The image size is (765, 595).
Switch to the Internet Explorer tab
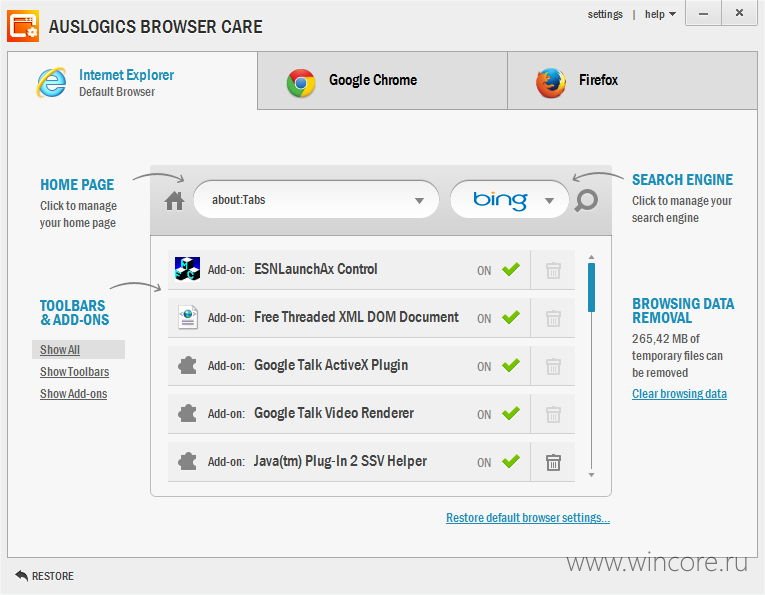[x=132, y=81]
